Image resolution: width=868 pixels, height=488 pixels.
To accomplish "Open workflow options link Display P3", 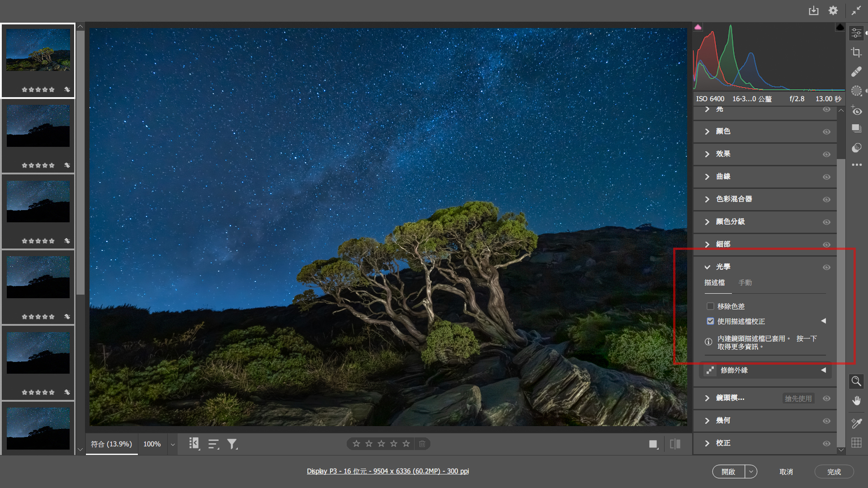I will click(387, 471).
